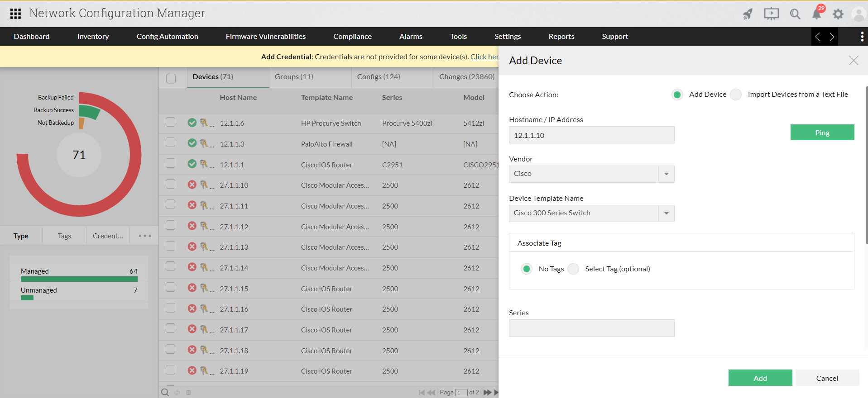The image size is (868, 398).
Task: Click the green Add button
Action: [760, 378]
